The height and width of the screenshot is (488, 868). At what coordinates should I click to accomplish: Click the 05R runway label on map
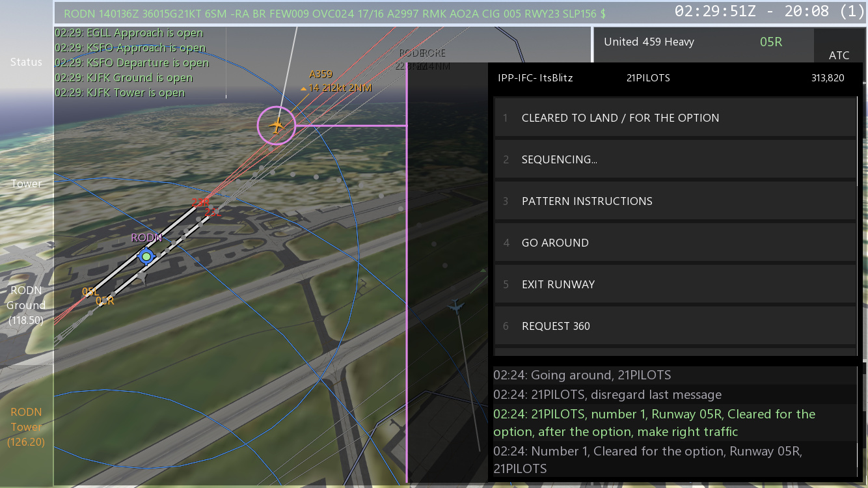pos(105,301)
